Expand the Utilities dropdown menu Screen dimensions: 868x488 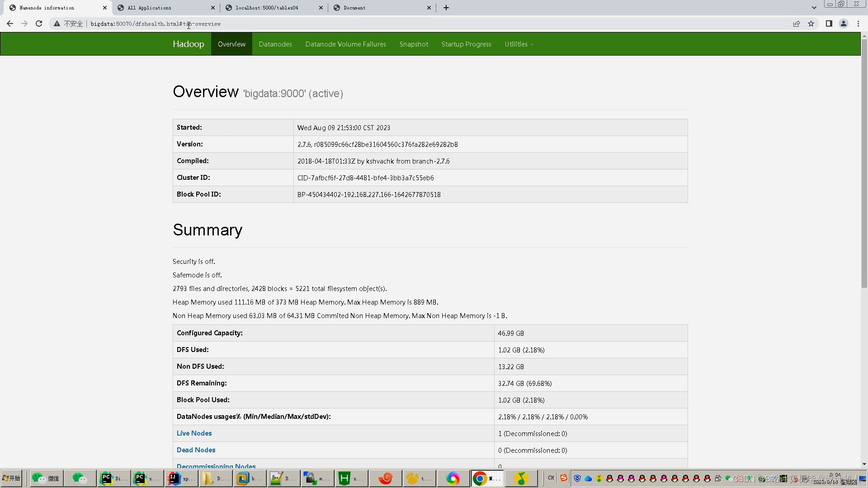click(x=519, y=44)
